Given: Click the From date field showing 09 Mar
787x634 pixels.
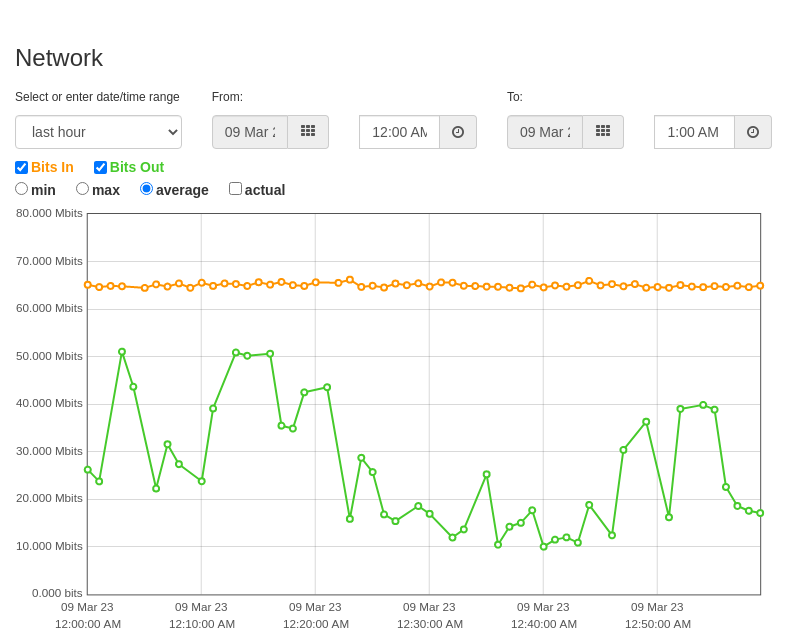Looking at the screenshot, I should tap(250, 132).
